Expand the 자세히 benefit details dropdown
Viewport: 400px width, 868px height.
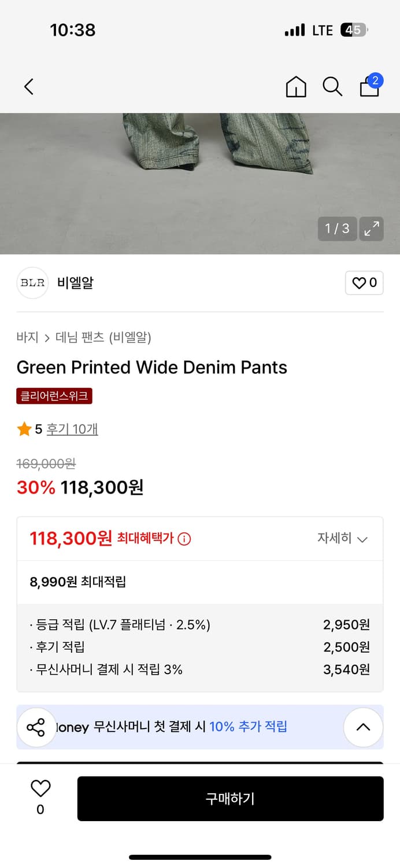344,538
